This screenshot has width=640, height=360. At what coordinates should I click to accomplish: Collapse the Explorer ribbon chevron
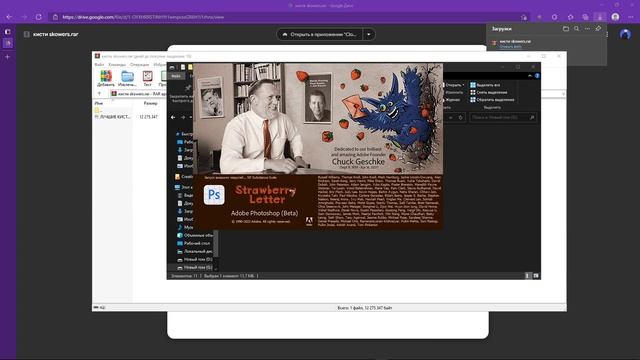(x=530, y=76)
